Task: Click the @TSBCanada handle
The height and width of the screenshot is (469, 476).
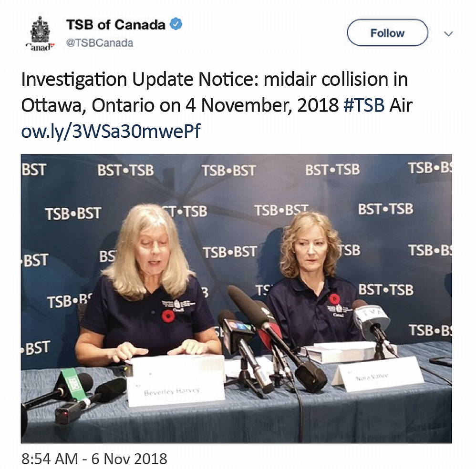Action: [x=99, y=43]
